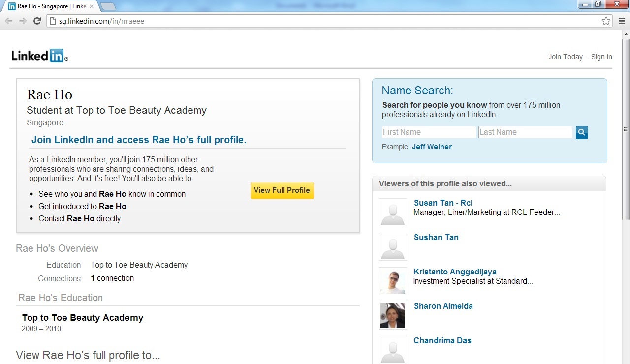Viewport: 630px width, 364px height.
Task: Click '2009 – 2010' date text
Action: click(x=41, y=329)
